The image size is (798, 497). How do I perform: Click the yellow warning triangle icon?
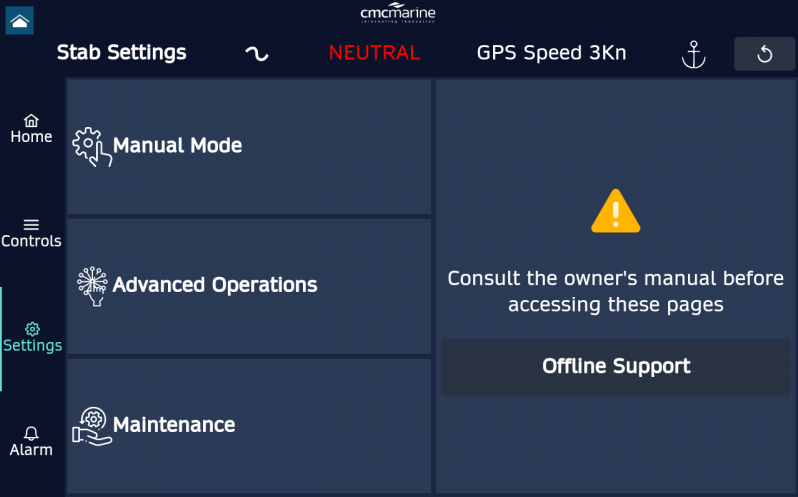coord(615,212)
